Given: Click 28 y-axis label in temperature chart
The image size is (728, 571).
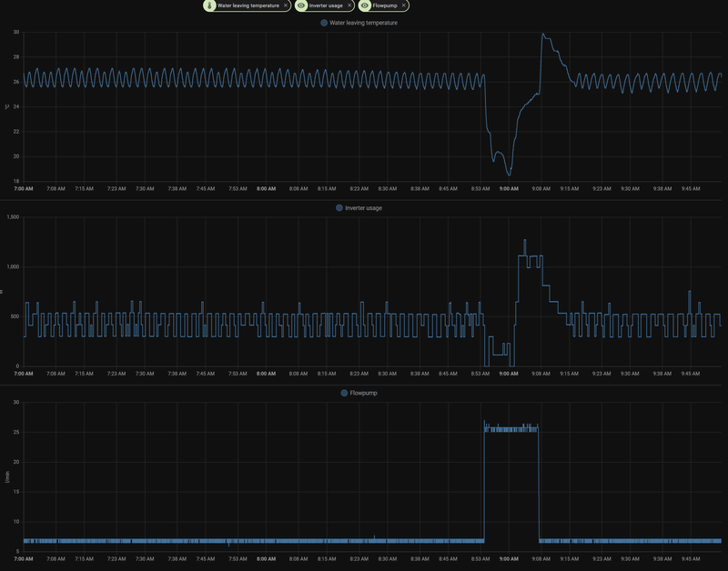Looking at the screenshot, I should (x=16, y=57).
